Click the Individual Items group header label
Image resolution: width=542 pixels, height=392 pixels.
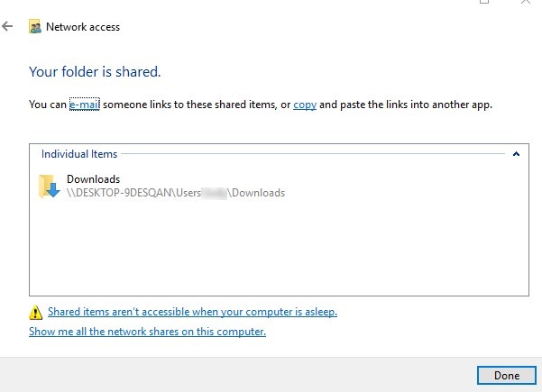tap(79, 154)
